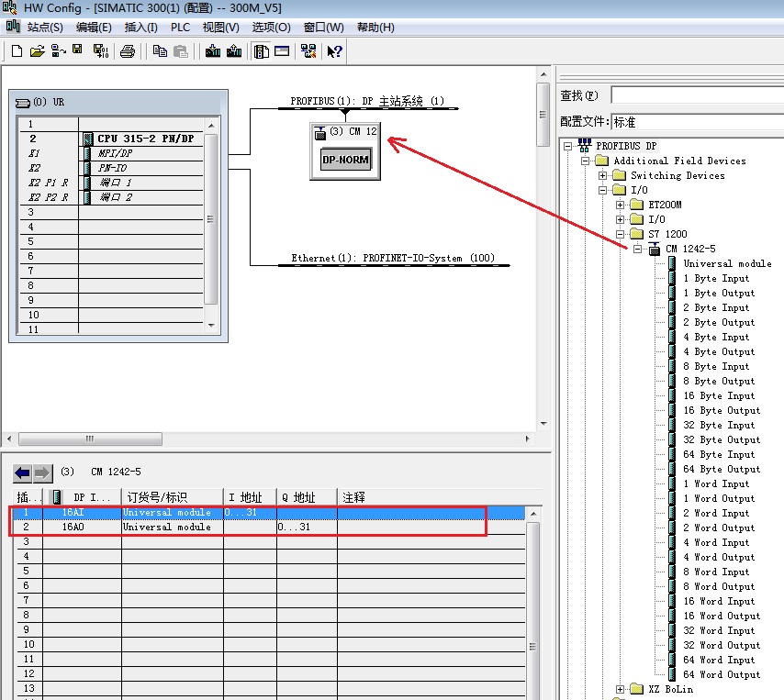This screenshot has height=700, width=784.
Task: Collapse the PROFIBUS DP tree node
Action: click(567, 147)
